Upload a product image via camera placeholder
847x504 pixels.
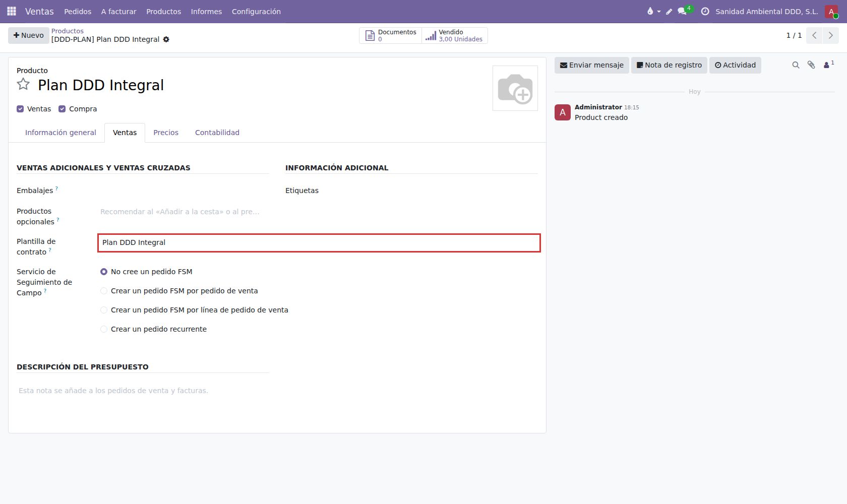coord(515,88)
